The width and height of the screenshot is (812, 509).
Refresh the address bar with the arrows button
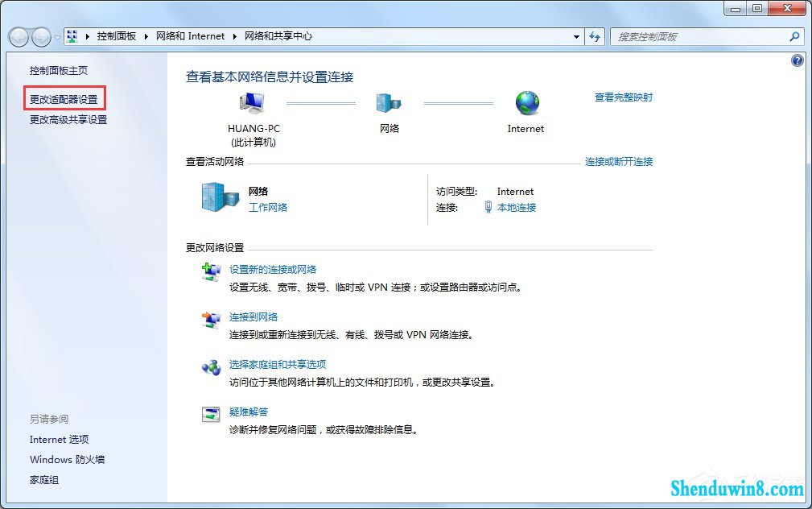(595, 36)
